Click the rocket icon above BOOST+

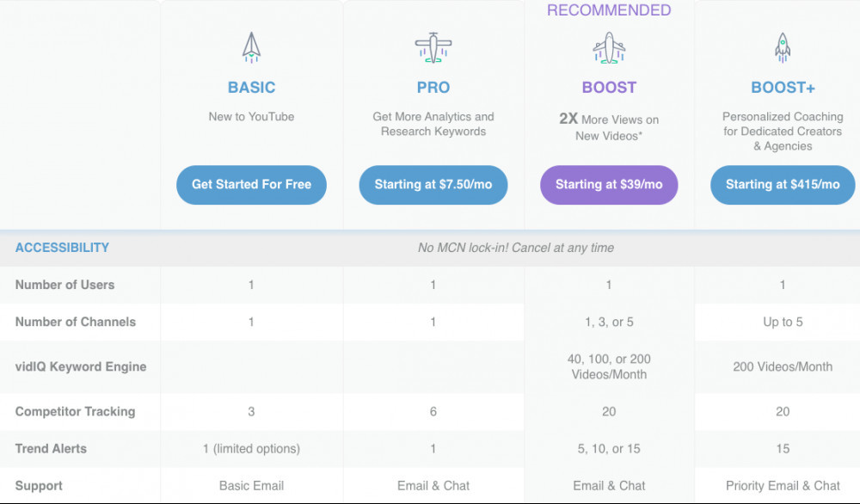click(783, 47)
